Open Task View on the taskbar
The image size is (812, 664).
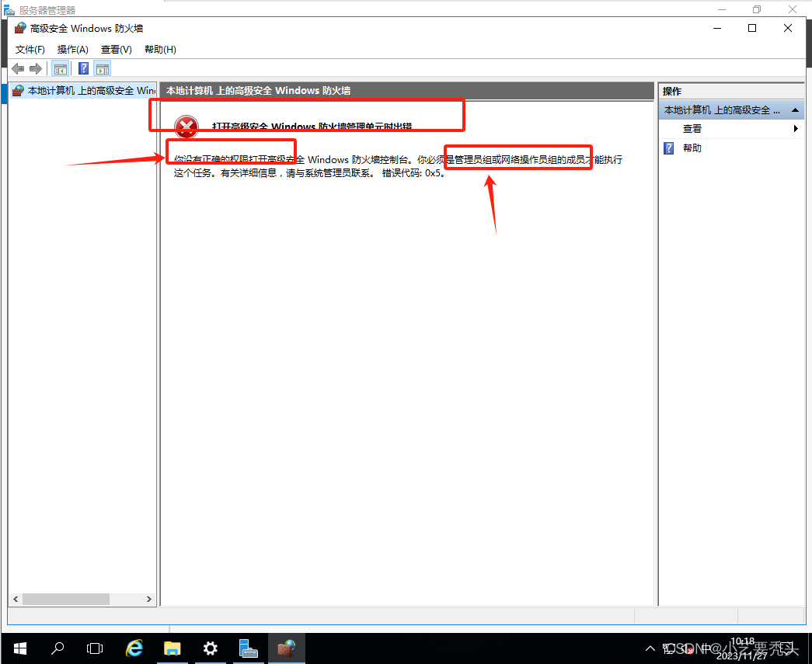coord(95,648)
